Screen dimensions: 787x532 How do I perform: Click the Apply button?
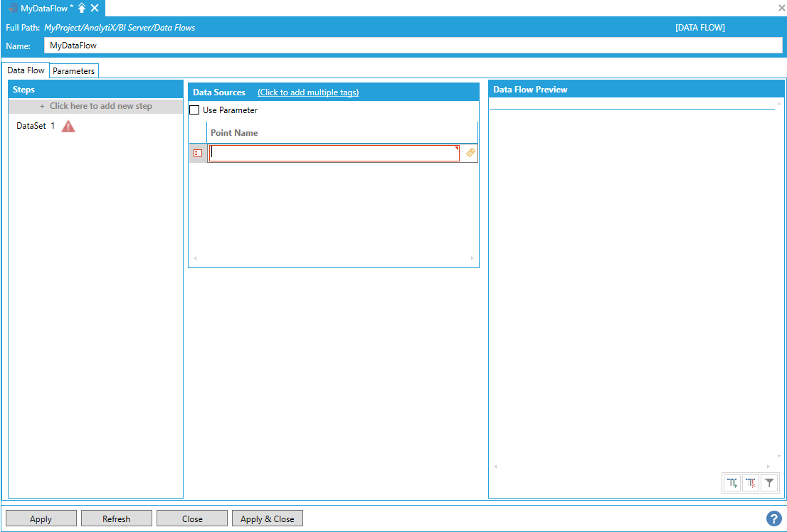tap(41, 518)
